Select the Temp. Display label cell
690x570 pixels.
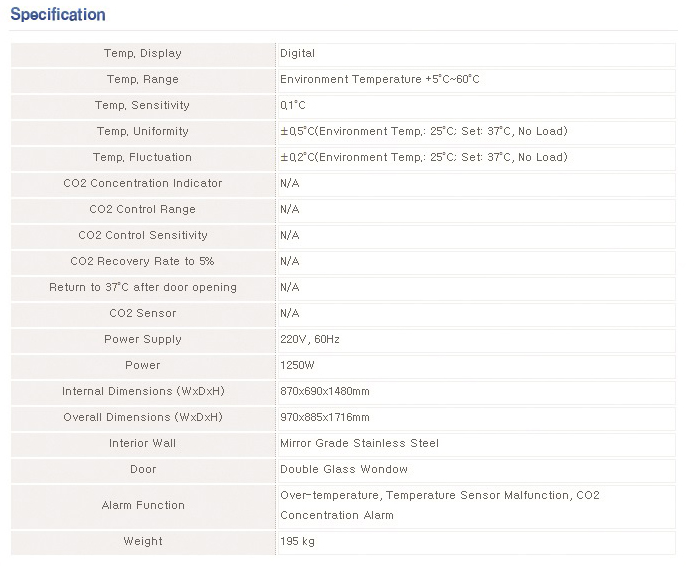[x=143, y=54]
